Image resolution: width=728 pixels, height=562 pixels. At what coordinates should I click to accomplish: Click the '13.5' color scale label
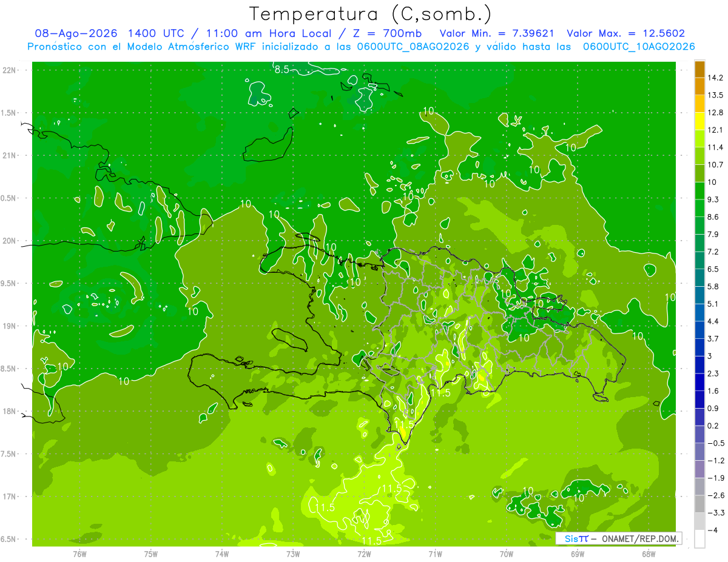(716, 95)
